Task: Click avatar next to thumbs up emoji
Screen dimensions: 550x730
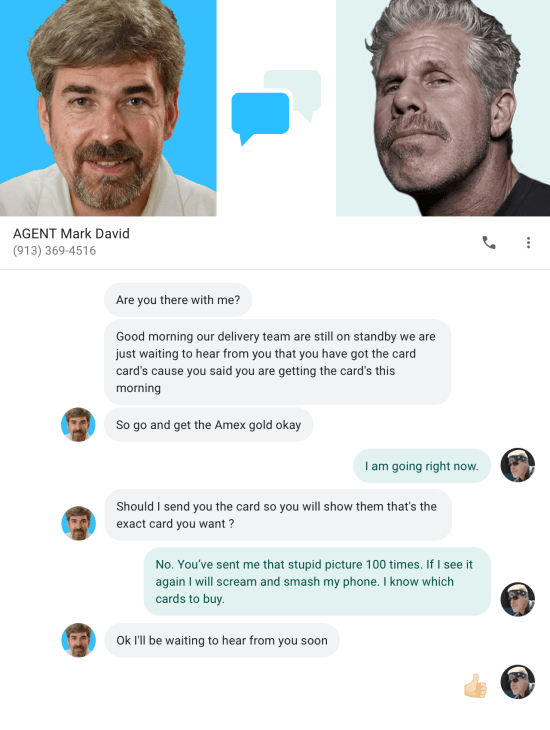Action: 517,682
